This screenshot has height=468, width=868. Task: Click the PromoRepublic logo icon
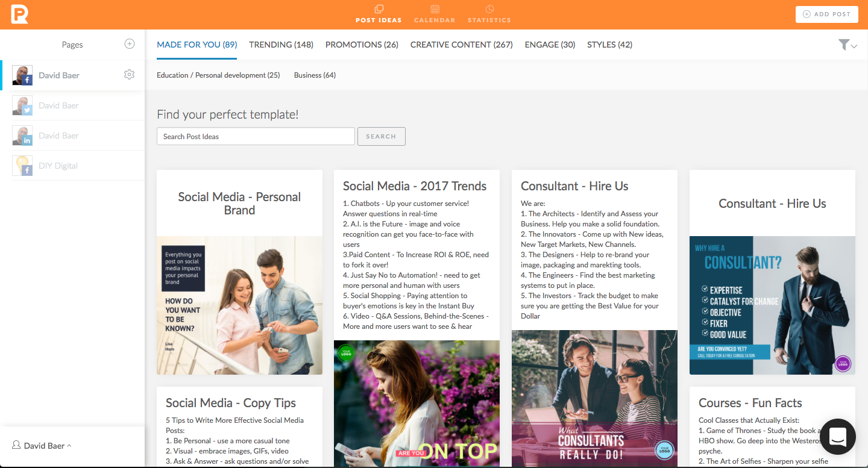[19, 14]
